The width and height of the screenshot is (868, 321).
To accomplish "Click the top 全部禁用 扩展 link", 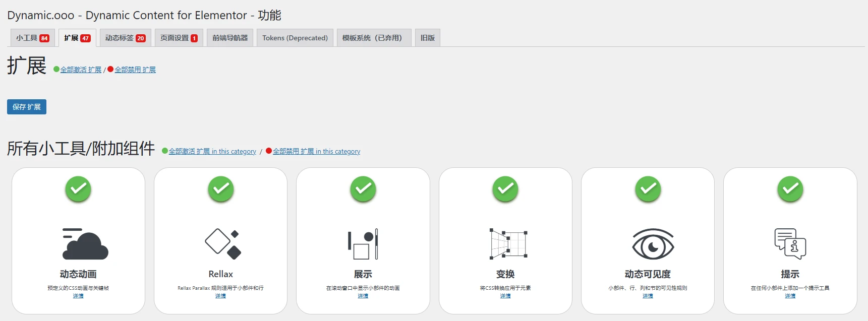I will pyautogui.click(x=135, y=70).
